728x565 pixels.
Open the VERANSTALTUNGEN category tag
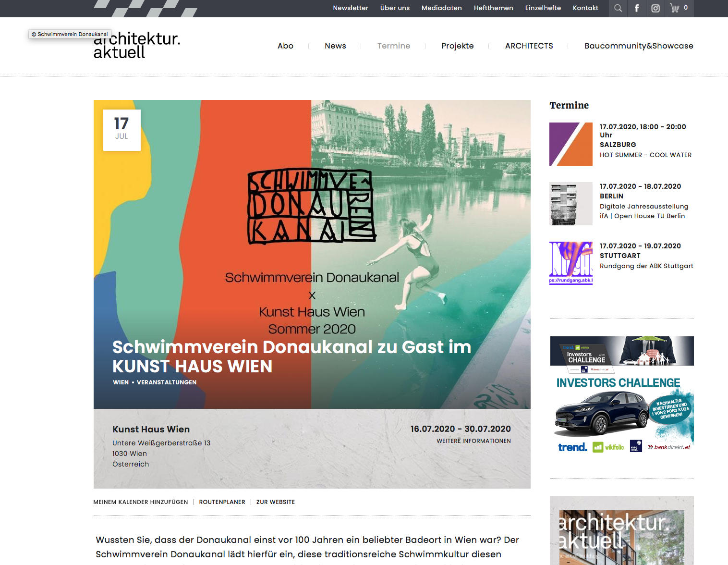pos(167,382)
